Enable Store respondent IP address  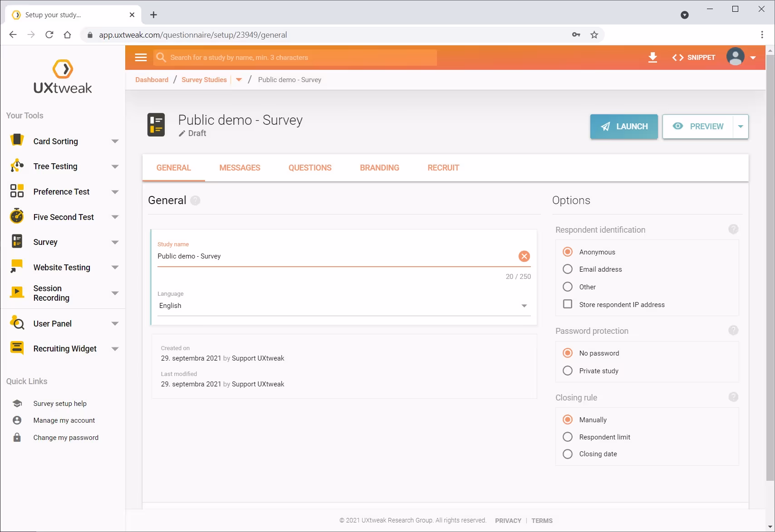[567, 304]
